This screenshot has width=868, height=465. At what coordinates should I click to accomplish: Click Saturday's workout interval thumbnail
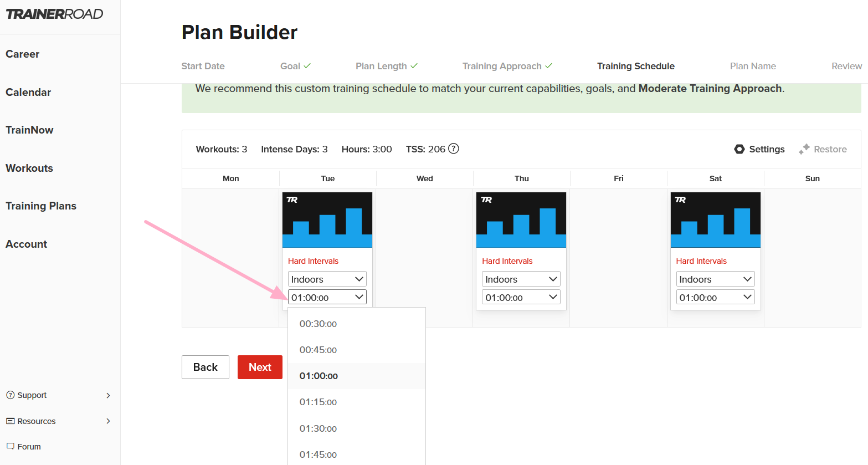[716, 220]
